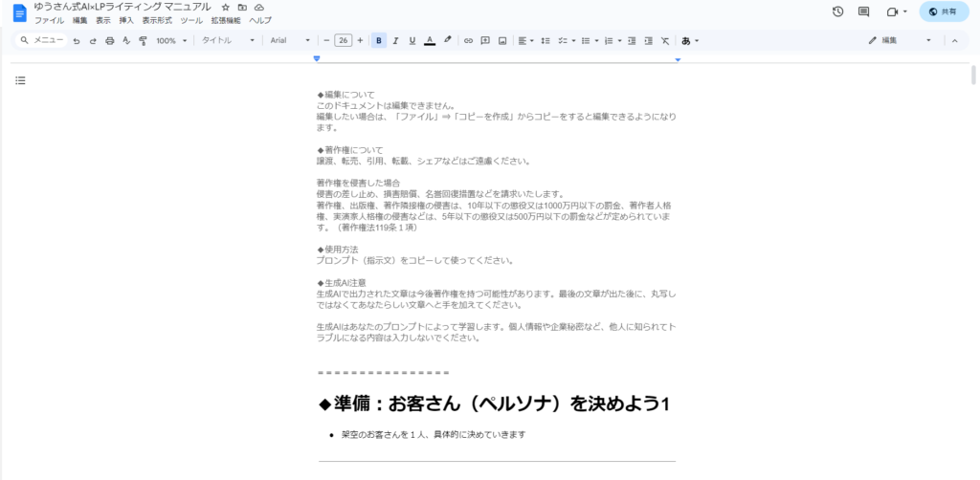Image resolution: width=980 pixels, height=480 pixels.
Task: Click the Insert image icon
Action: (x=502, y=41)
